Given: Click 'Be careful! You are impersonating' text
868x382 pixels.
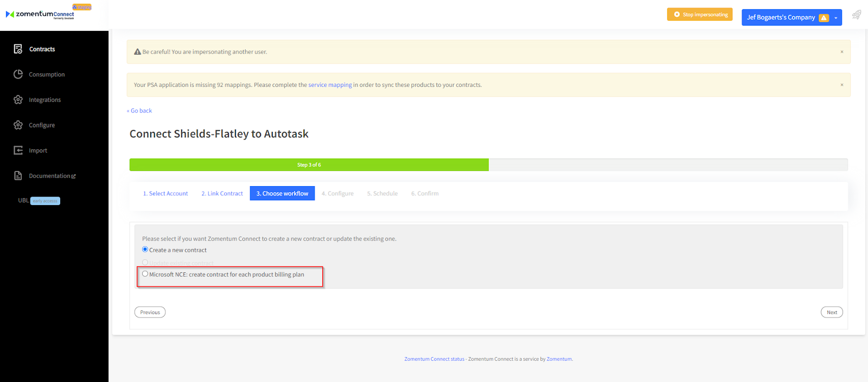Looking at the screenshot, I should [x=205, y=52].
